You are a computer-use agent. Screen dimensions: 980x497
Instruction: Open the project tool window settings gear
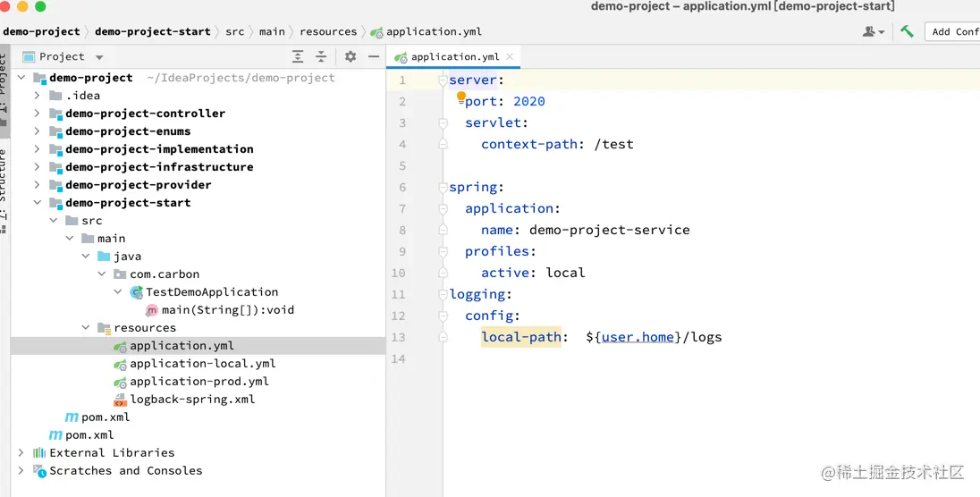[x=351, y=56]
